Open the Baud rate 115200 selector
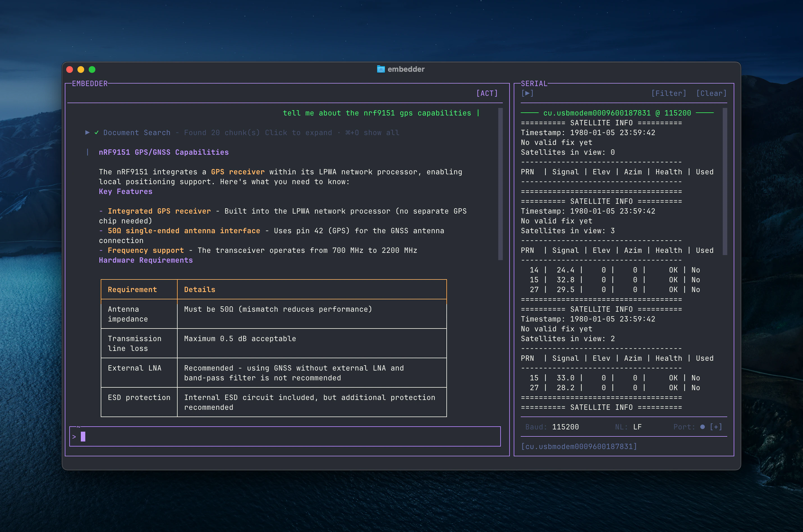Viewport: 803px width, 532px height. 565,427
